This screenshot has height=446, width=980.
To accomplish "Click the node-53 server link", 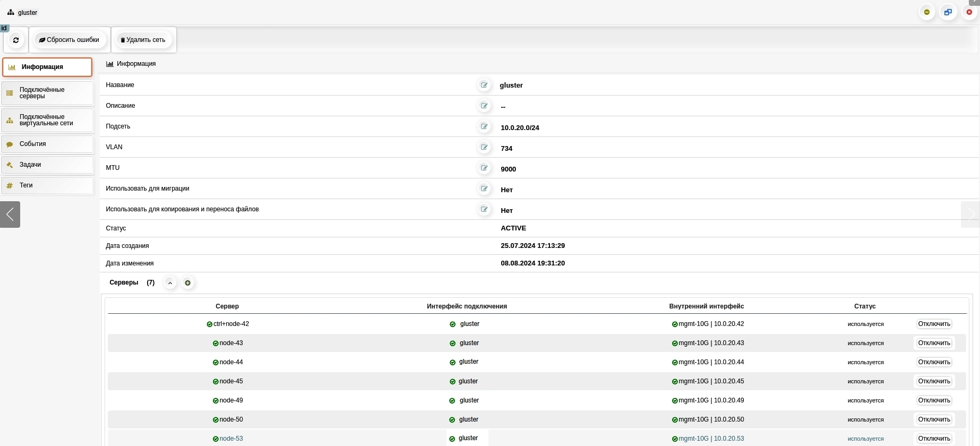I will [231, 439].
